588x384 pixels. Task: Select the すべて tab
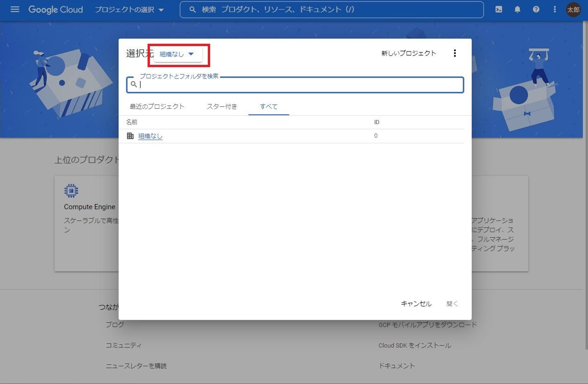269,106
